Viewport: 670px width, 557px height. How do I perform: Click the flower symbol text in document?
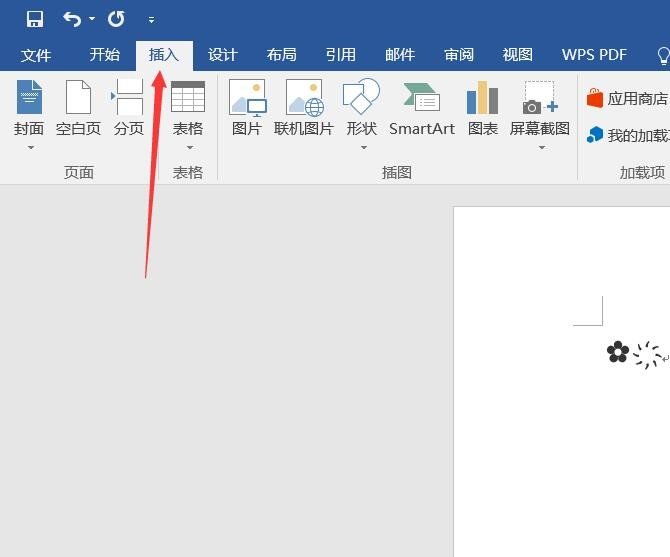click(618, 352)
